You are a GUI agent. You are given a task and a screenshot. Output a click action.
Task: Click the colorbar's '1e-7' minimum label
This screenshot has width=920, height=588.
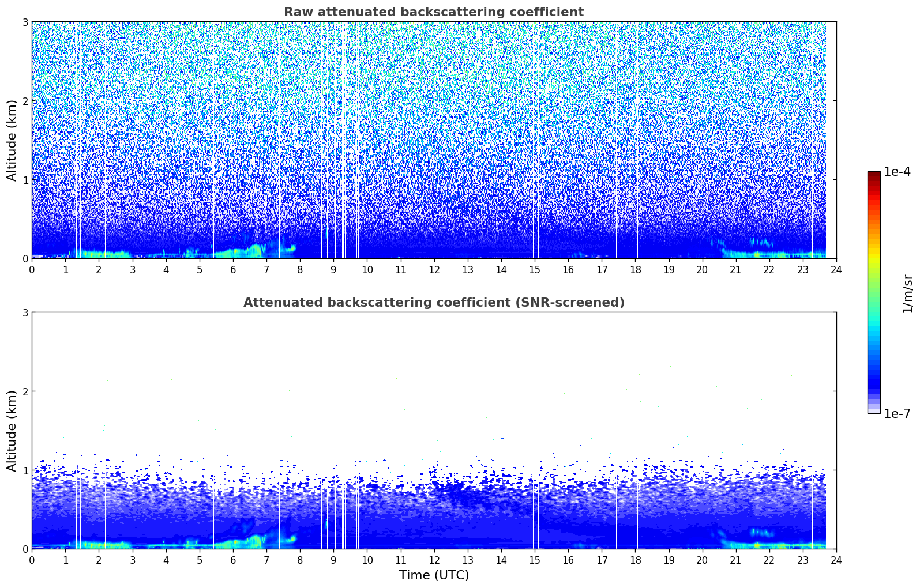[x=896, y=413]
